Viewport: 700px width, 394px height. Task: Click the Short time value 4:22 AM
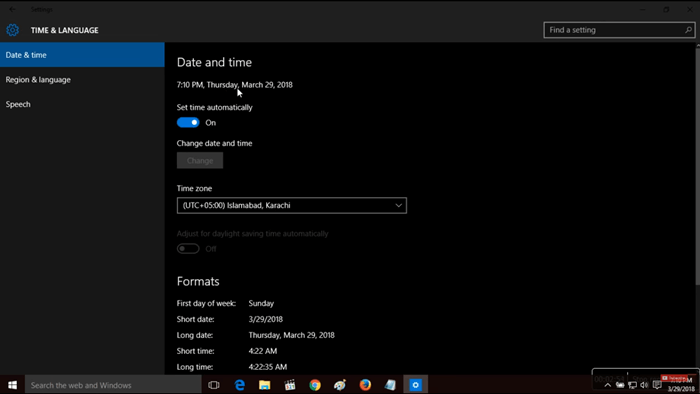[262, 351]
